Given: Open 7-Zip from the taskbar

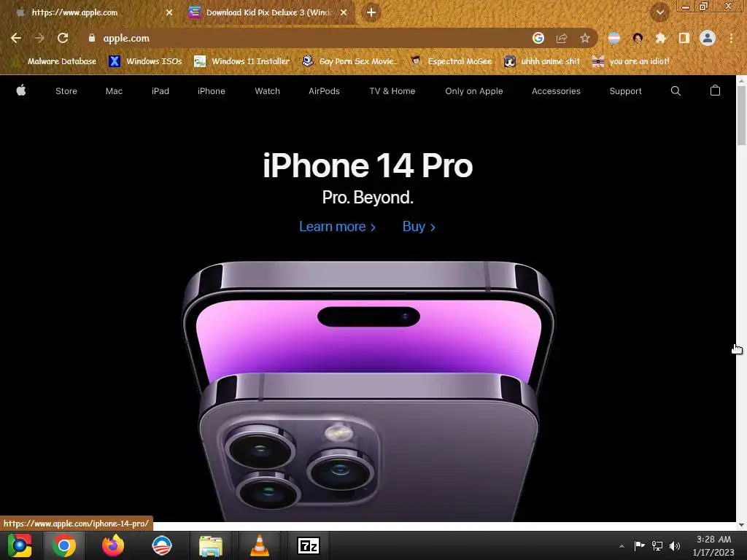Looking at the screenshot, I should [309, 545].
